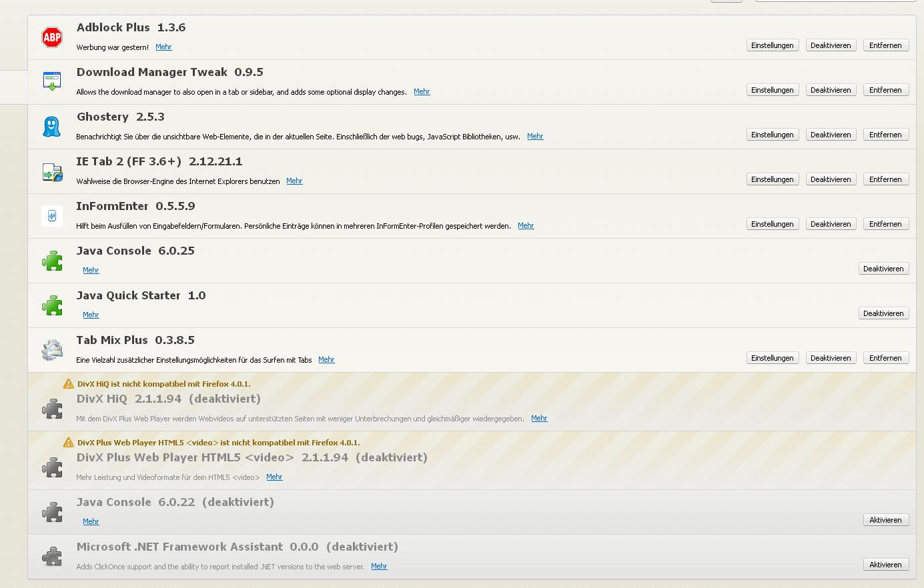Click the DivX HiQ grey puzzle icon
This screenshot has height=588, width=924.
coord(52,409)
